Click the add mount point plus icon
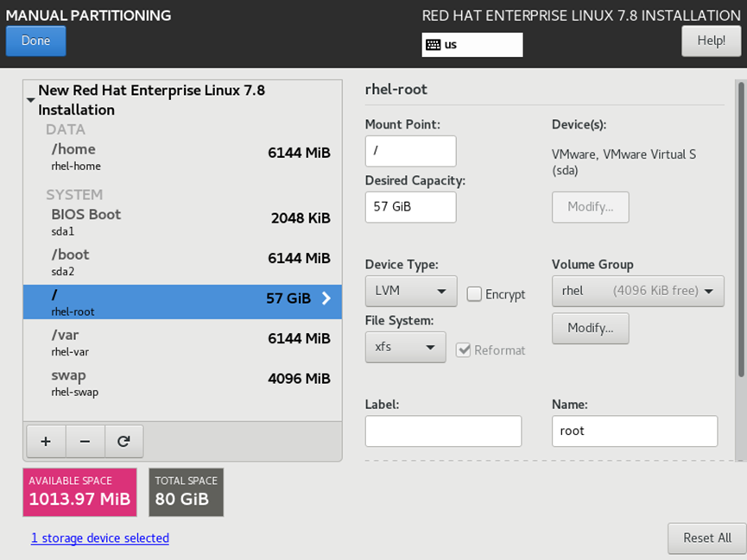 click(46, 441)
